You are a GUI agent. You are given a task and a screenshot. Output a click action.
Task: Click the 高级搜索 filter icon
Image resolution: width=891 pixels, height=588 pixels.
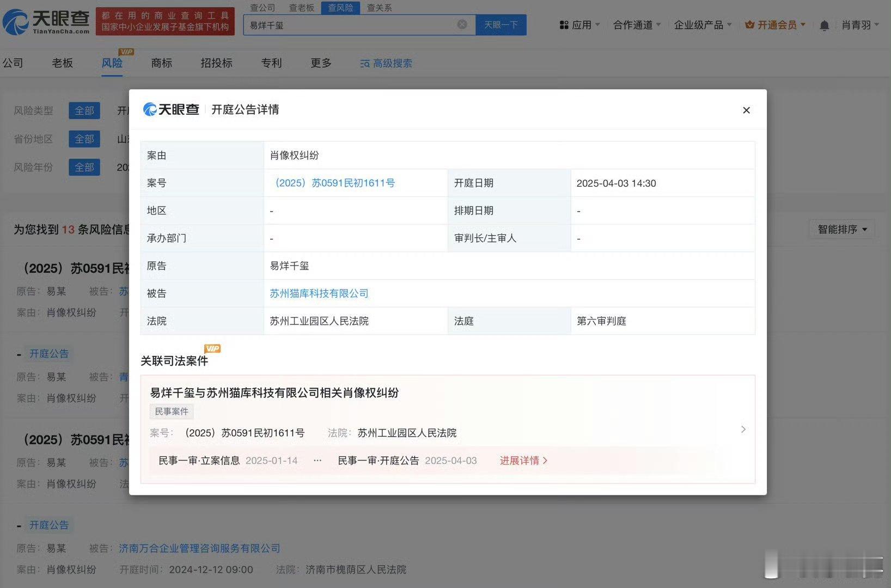[x=364, y=64]
